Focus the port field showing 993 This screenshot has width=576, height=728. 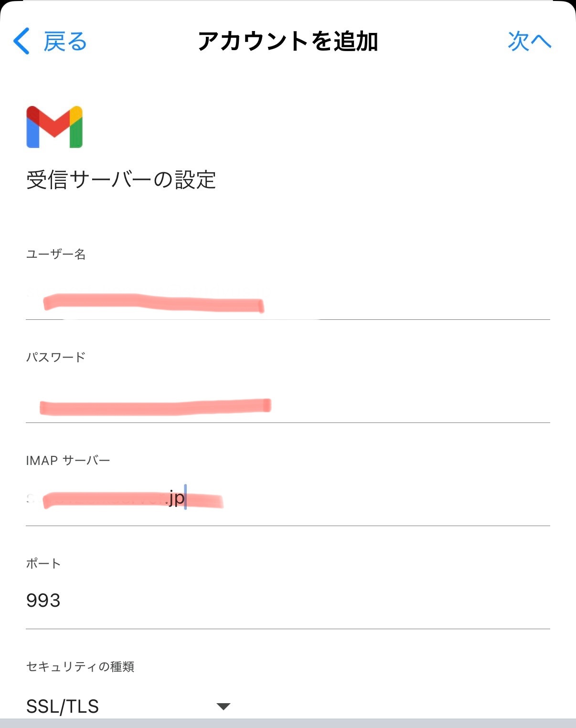(288, 601)
